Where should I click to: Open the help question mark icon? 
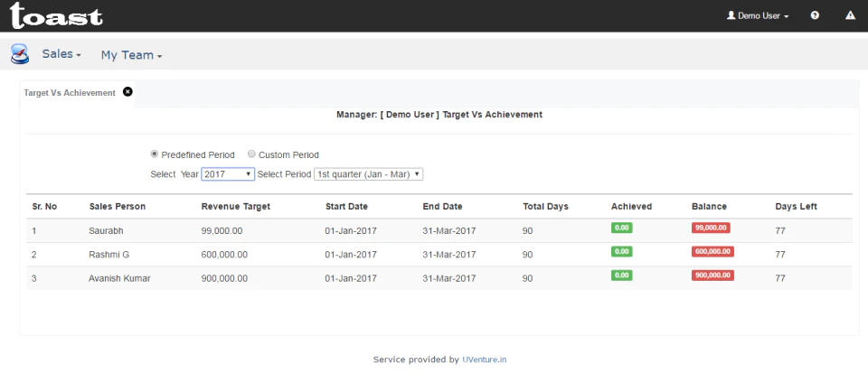[x=815, y=15]
